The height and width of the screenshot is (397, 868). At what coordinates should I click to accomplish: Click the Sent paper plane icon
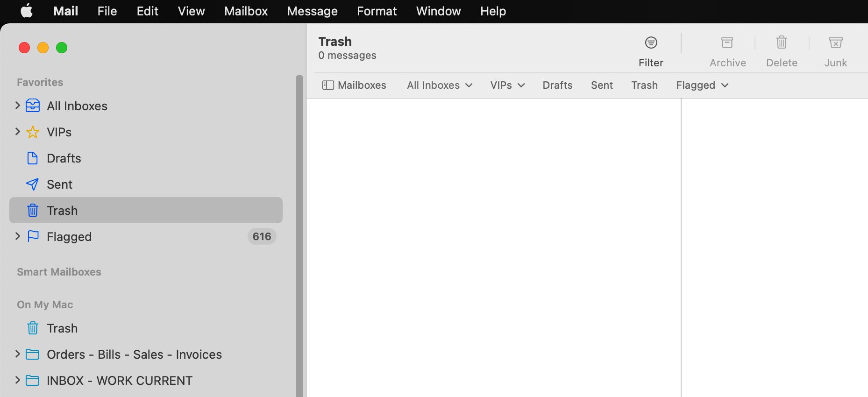tap(33, 184)
